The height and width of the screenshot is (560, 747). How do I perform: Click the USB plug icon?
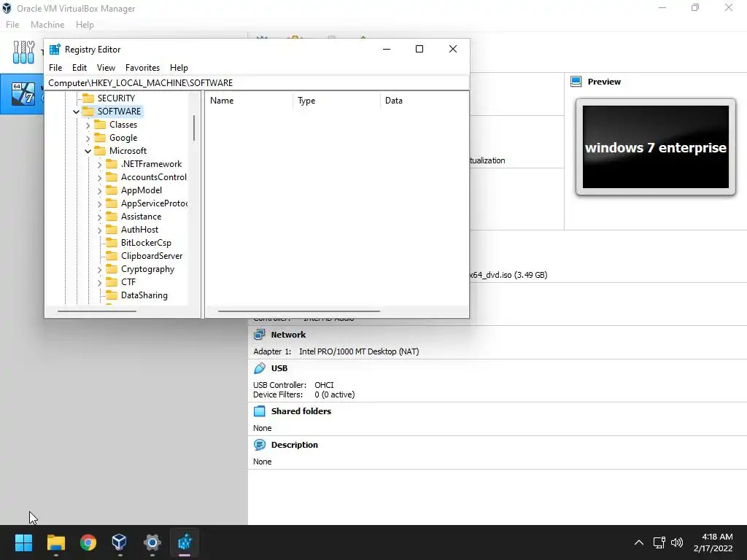point(260,368)
